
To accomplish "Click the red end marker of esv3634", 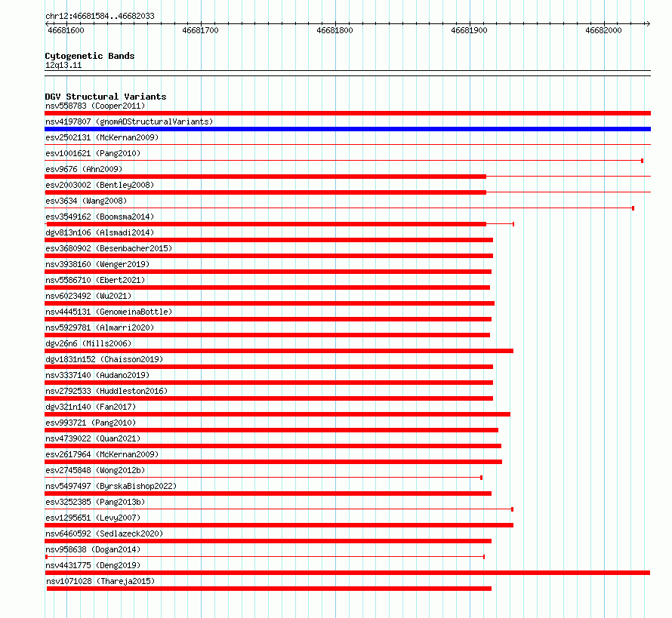I will [x=633, y=208].
